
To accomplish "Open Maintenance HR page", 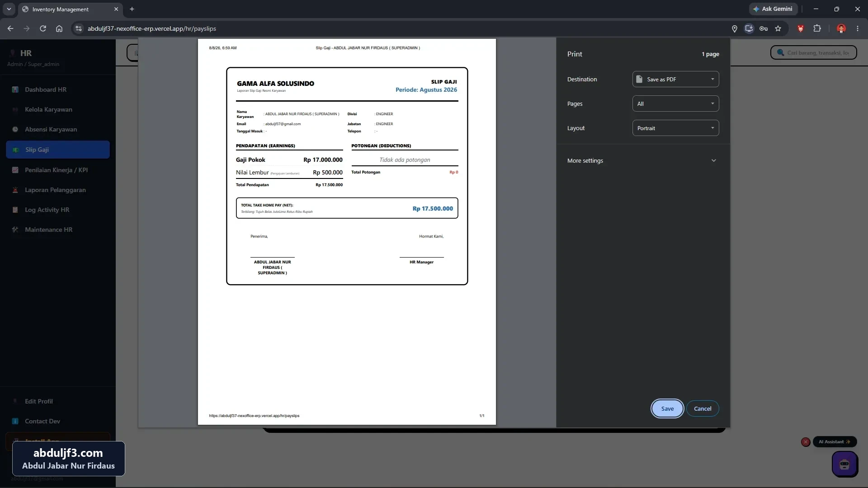I will coord(58,230).
